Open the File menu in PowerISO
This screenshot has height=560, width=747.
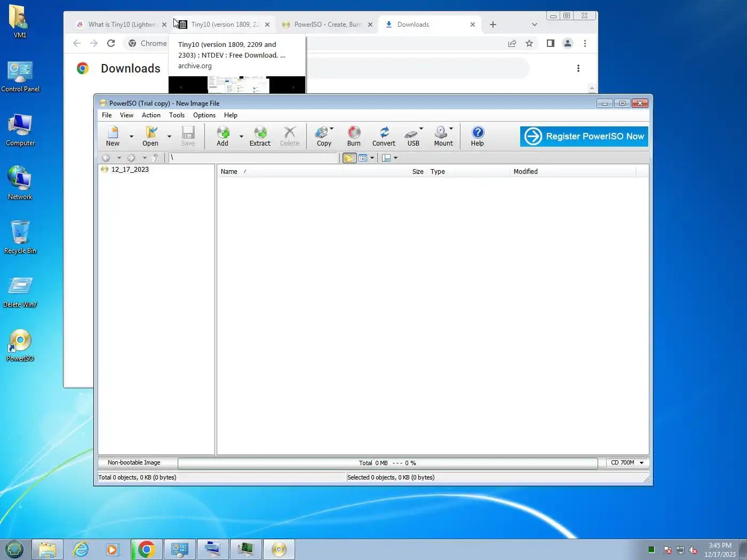point(107,115)
